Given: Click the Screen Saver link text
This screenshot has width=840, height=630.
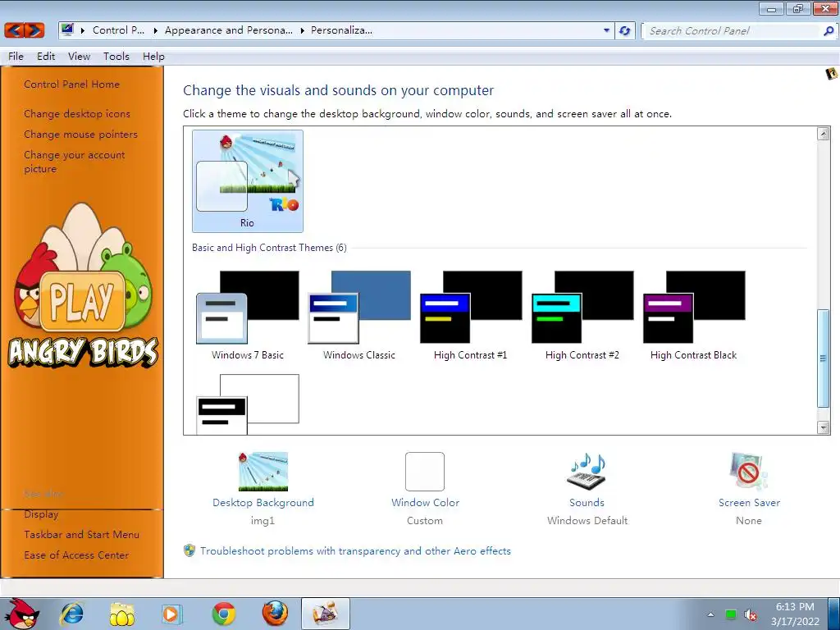Looking at the screenshot, I should coord(749,503).
